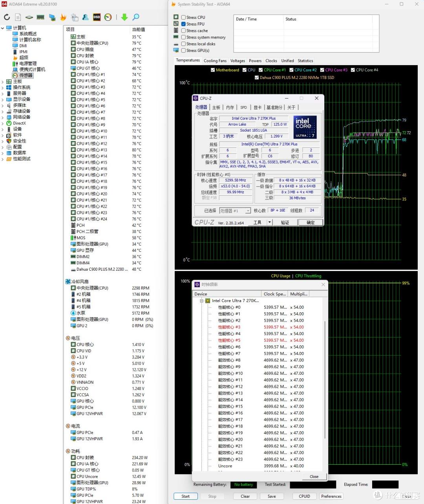Open Preferences in stability test
The height and width of the screenshot is (504, 424).
331,496
